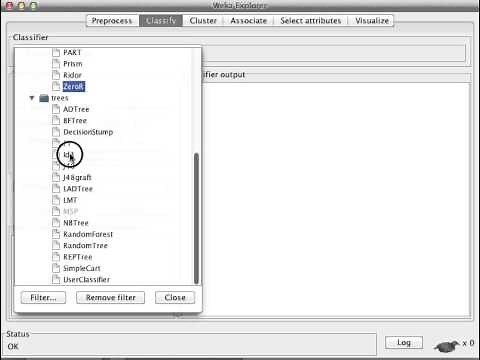Open the Visualize tab
Screen dimensions: 480x360
click(x=372, y=21)
